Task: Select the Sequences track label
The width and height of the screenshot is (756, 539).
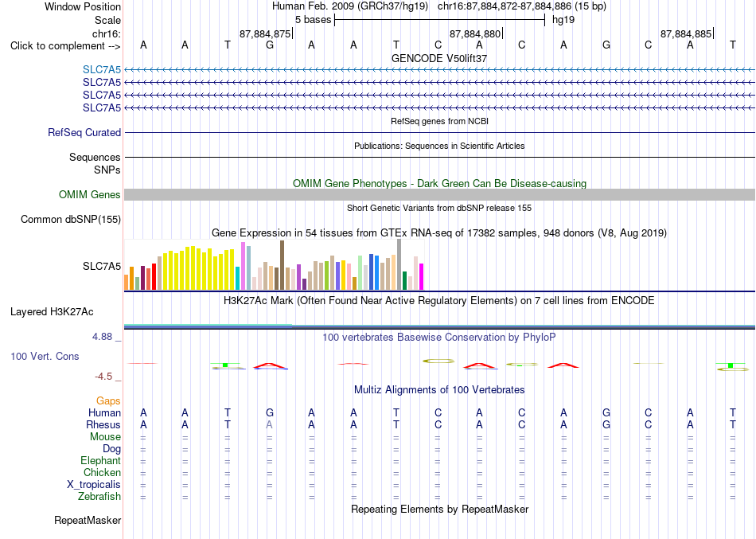Action: click(x=95, y=158)
